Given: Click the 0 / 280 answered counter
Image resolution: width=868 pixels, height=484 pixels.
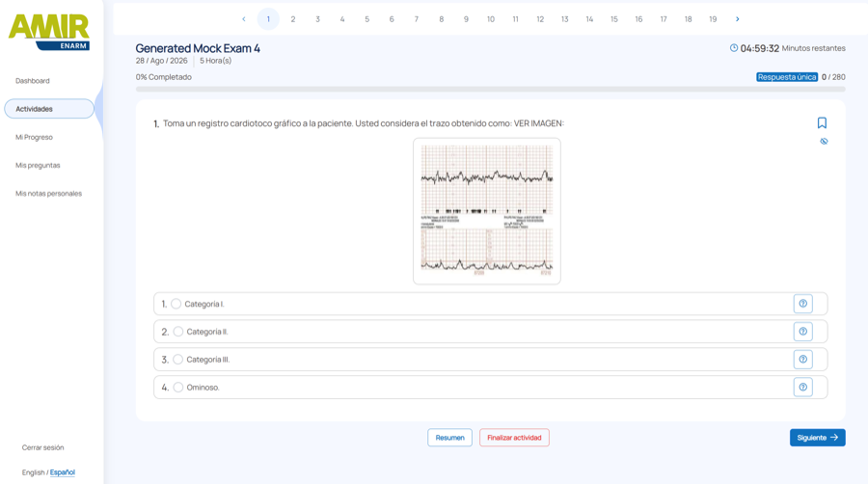Looking at the screenshot, I should point(833,77).
